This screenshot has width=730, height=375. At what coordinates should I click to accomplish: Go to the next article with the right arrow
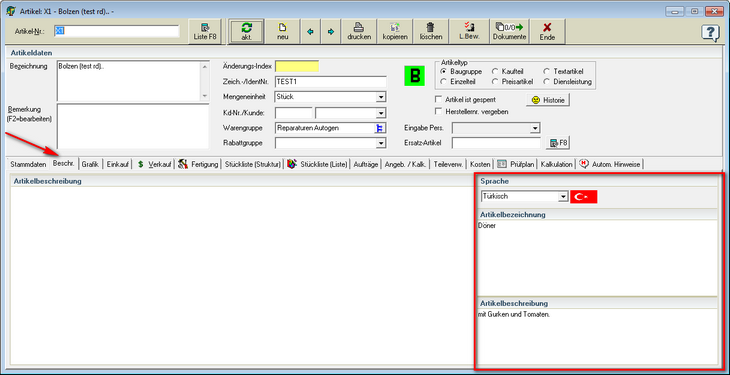(x=331, y=32)
